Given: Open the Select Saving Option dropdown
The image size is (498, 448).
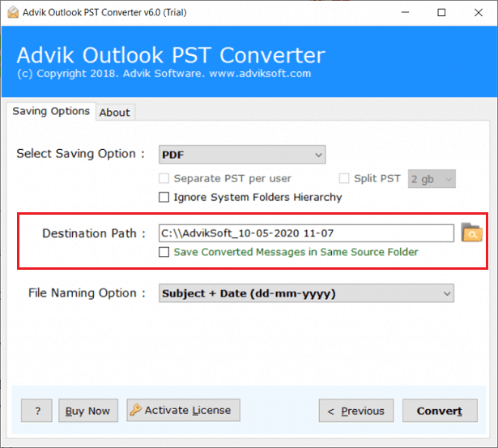Looking at the screenshot, I should [242, 155].
